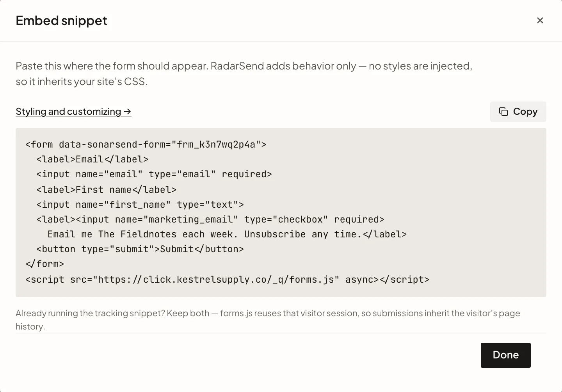Image resolution: width=562 pixels, height=392 pixels.
Task: Click the marketing_email checkbox code line
Action: coord(210,219)
